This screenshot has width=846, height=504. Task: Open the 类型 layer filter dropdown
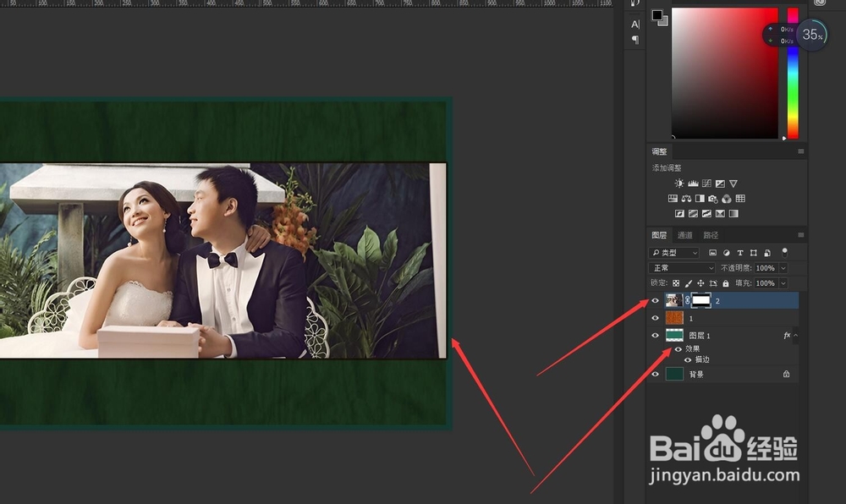coord(674,253)
